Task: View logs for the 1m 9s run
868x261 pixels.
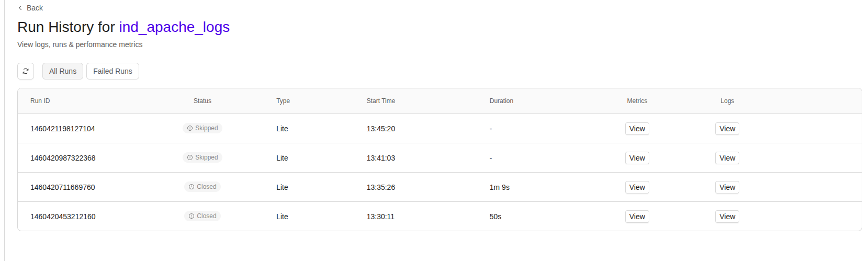Action: 727,187
